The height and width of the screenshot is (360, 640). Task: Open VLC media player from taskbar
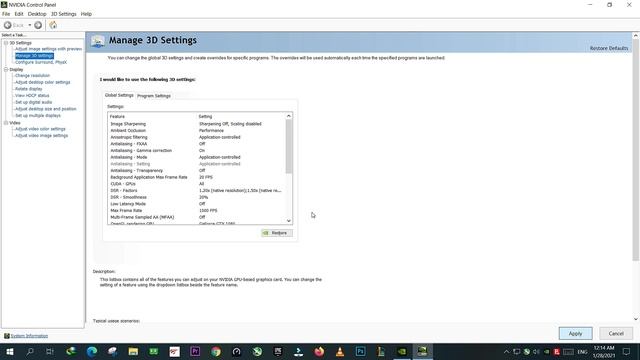tap(340, 351)
